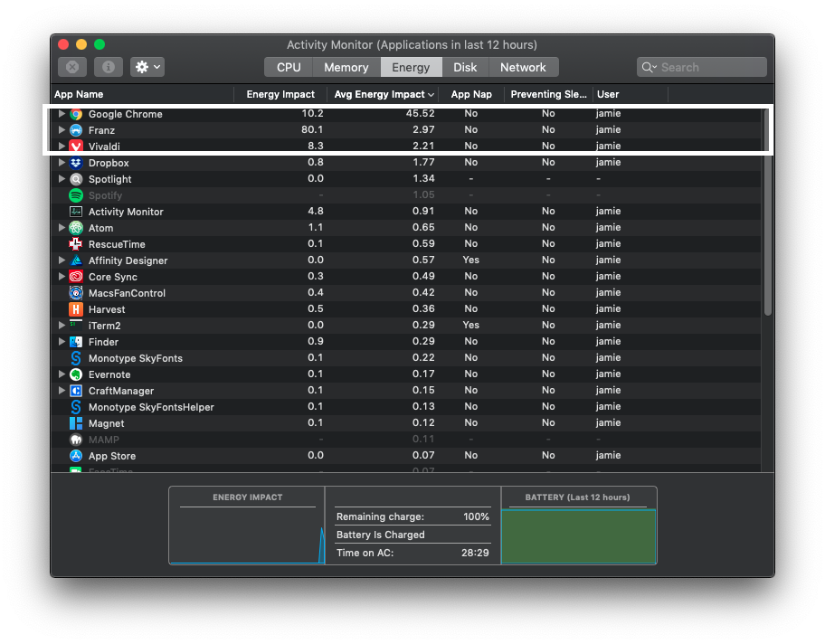This screenshot has width=825, height=644.
Task: Open the gear actions dropdown
Action: click(x=147, y=67)
